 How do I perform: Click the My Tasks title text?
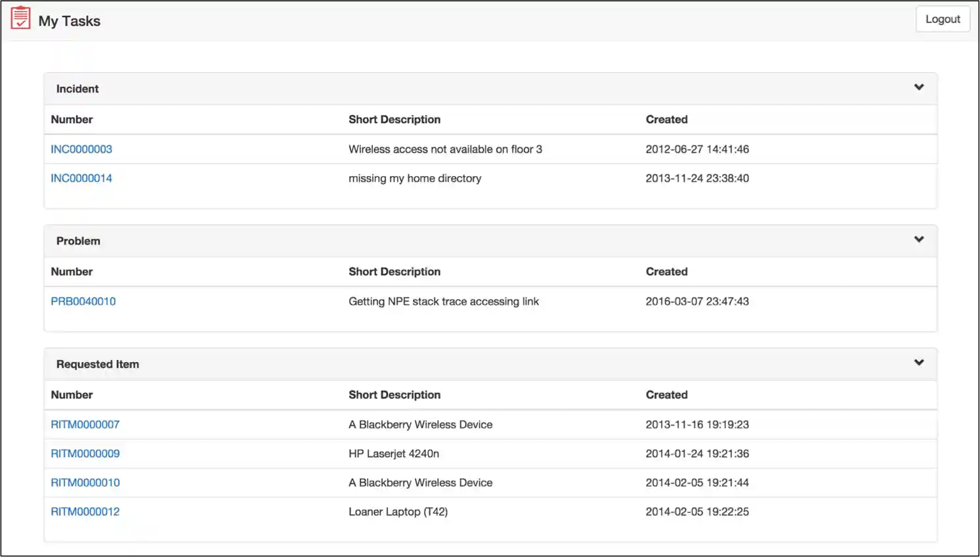coord(70,21)
